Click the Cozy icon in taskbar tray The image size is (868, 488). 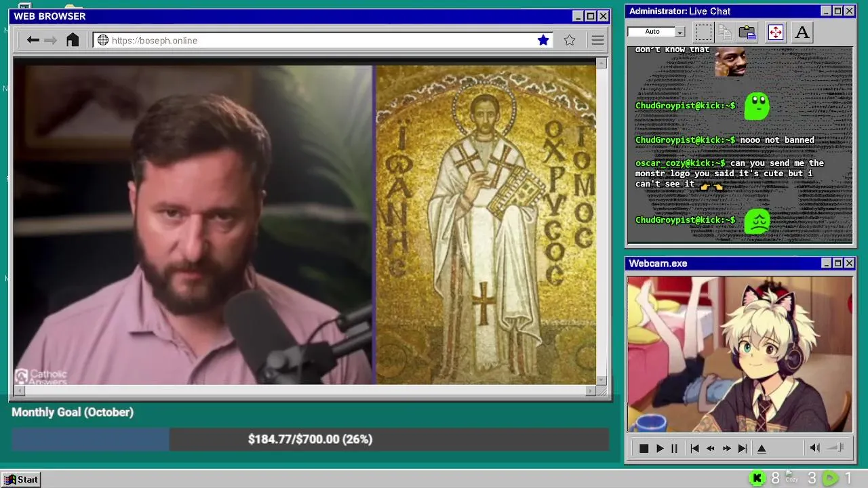point(791,478)
